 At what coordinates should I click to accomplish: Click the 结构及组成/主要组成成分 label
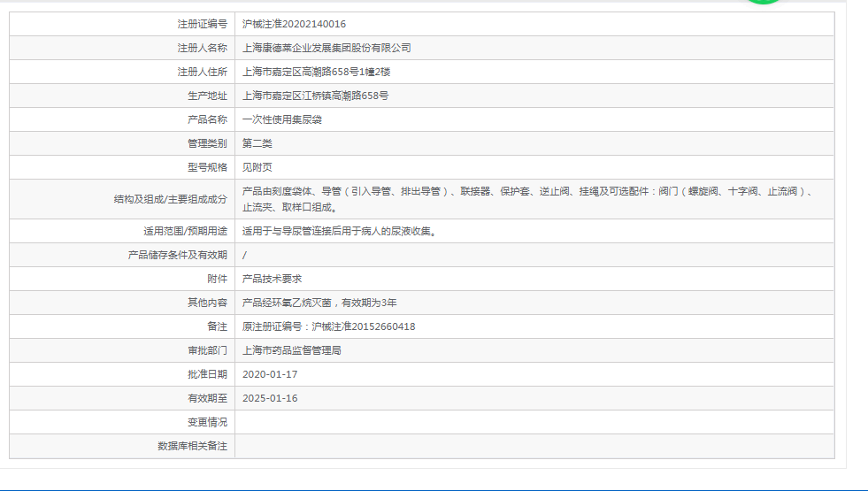171,199
